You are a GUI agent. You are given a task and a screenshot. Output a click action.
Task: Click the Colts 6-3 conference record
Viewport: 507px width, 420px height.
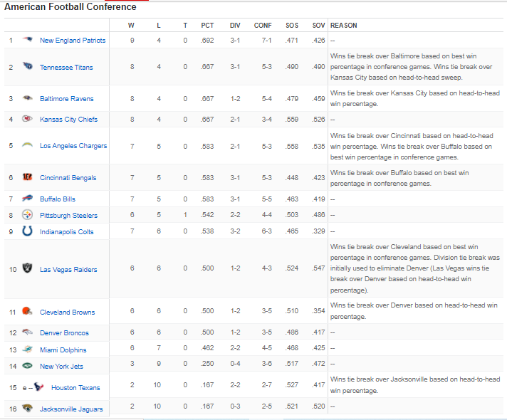coord(267,231)
